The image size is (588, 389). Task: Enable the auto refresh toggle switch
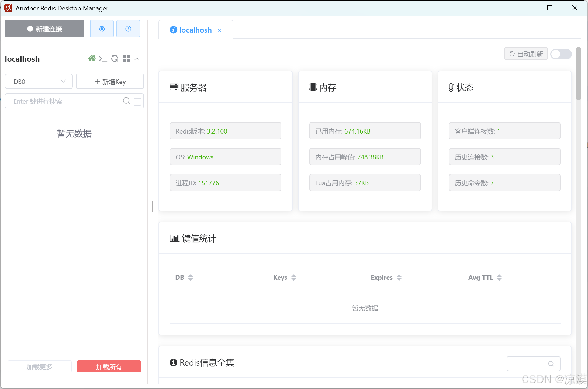click(x=561, y=54)
